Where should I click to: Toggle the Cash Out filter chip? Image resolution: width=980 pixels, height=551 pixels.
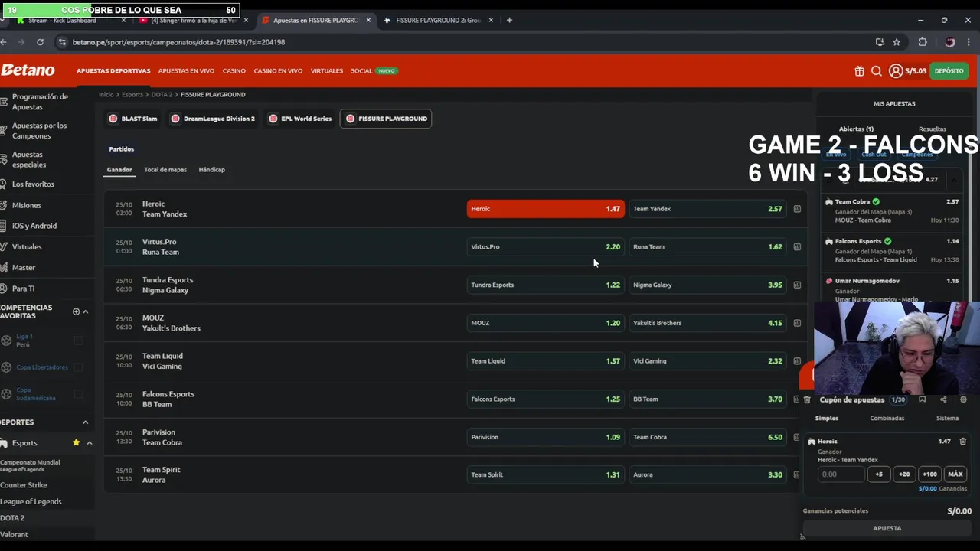click(x=874, y=154)
